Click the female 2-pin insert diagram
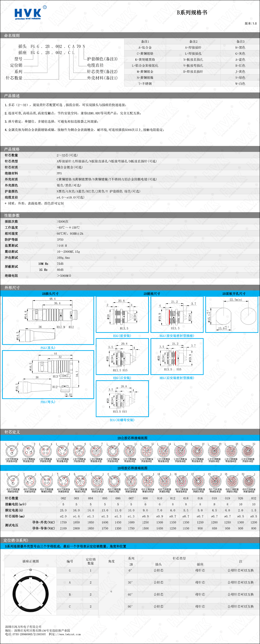Screen dimensions: 260x644 [13, 482]
